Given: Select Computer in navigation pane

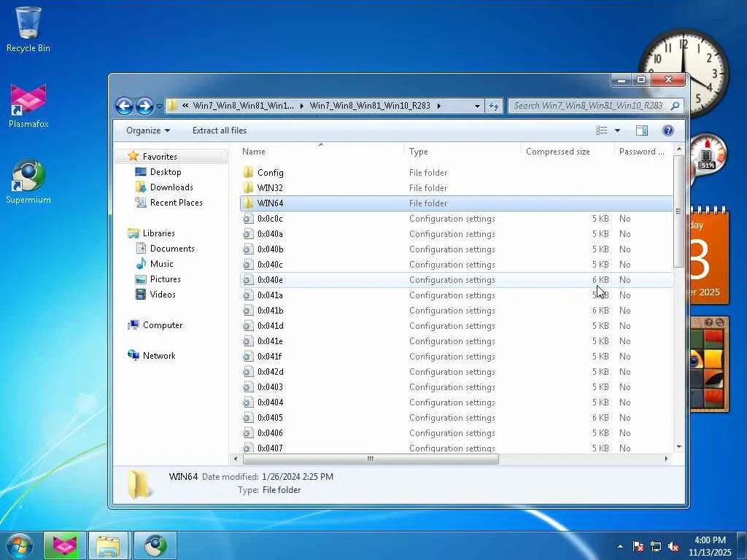Looking at the screenshot, I should click(162, 325).
